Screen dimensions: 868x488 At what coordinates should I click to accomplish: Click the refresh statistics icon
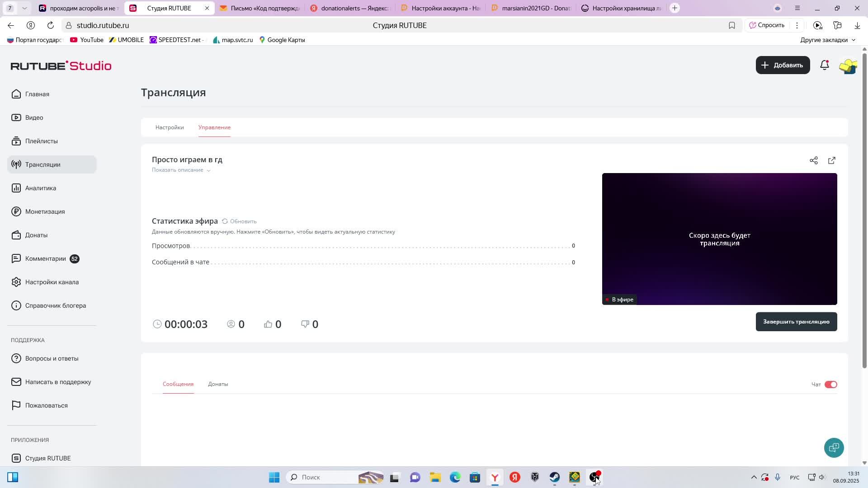[x=225, y=221]
